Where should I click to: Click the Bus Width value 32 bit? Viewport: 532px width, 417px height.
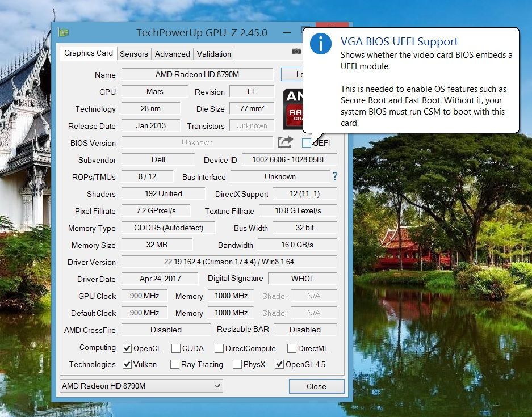point(305,228)
